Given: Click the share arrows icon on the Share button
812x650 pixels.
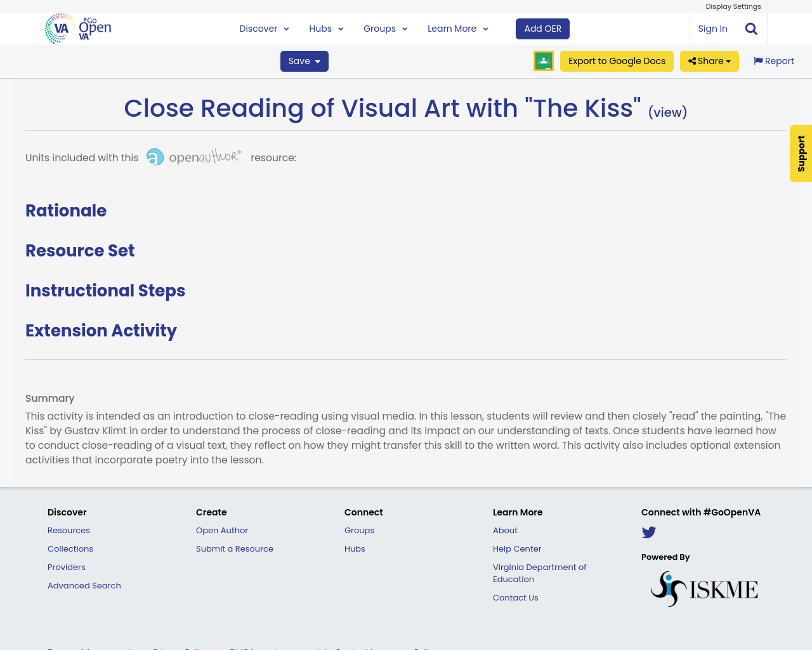Looking at the screenshot, I should point(691,60).
